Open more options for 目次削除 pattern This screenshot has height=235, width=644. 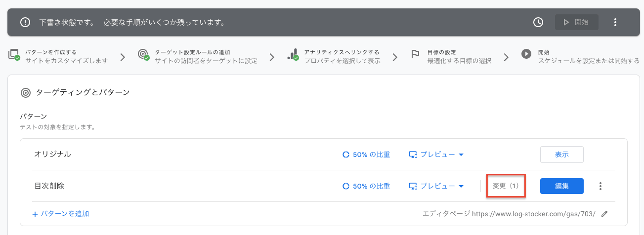click(x=601, y=186)
